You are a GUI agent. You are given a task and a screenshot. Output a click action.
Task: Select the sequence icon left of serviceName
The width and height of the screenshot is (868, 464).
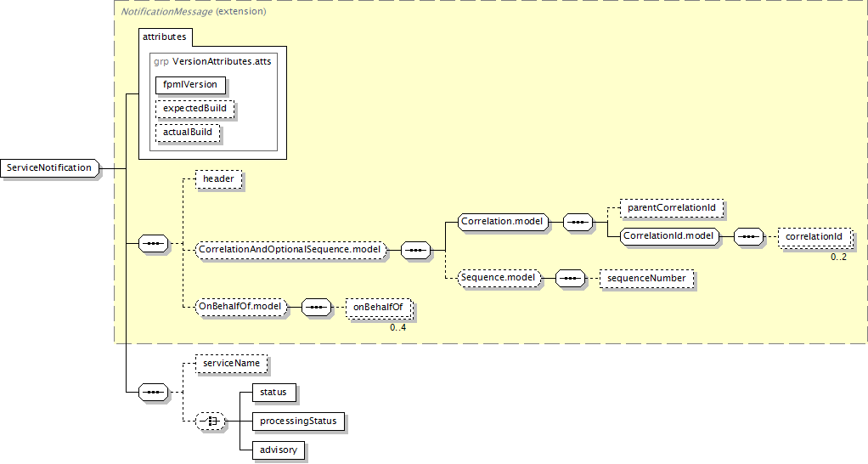click(153, 392)
